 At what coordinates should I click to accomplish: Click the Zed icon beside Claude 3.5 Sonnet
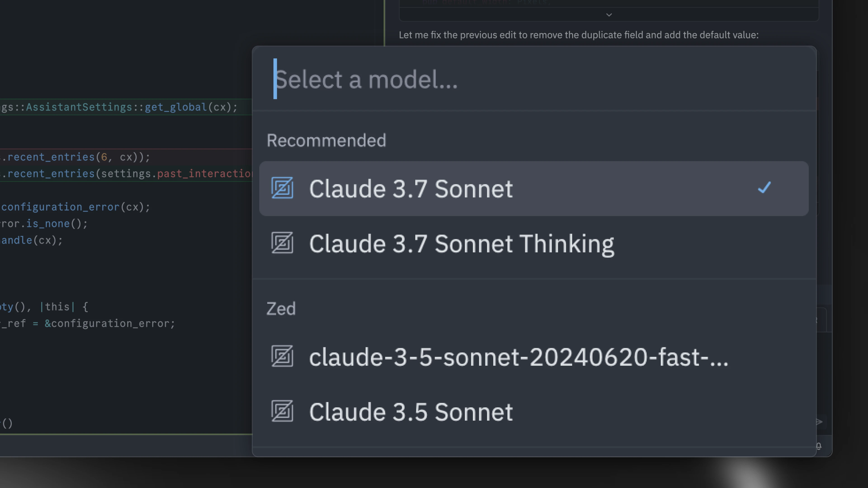point(282,412)
